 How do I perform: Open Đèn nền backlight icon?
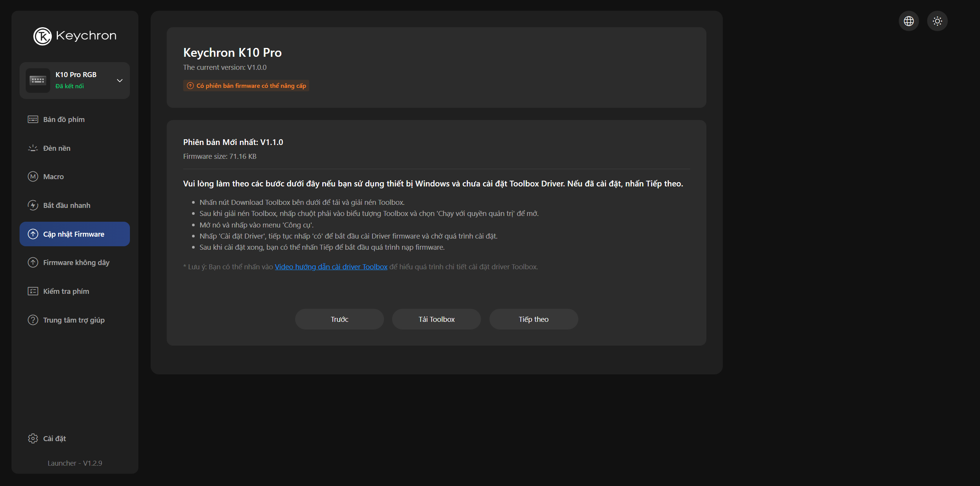pos(33,148)
